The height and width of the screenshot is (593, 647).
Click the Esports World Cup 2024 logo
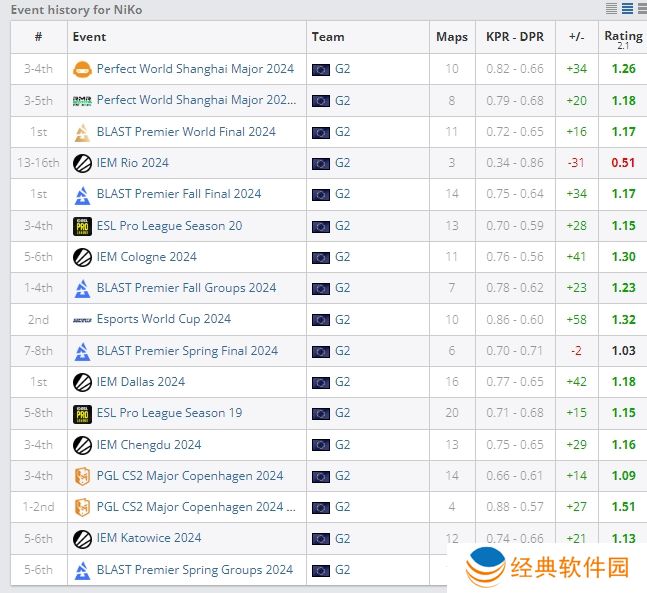point(82,319)
